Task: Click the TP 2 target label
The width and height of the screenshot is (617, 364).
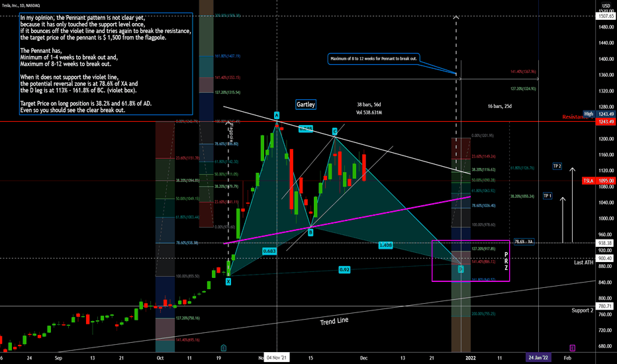Action: [x=557, y=166]
